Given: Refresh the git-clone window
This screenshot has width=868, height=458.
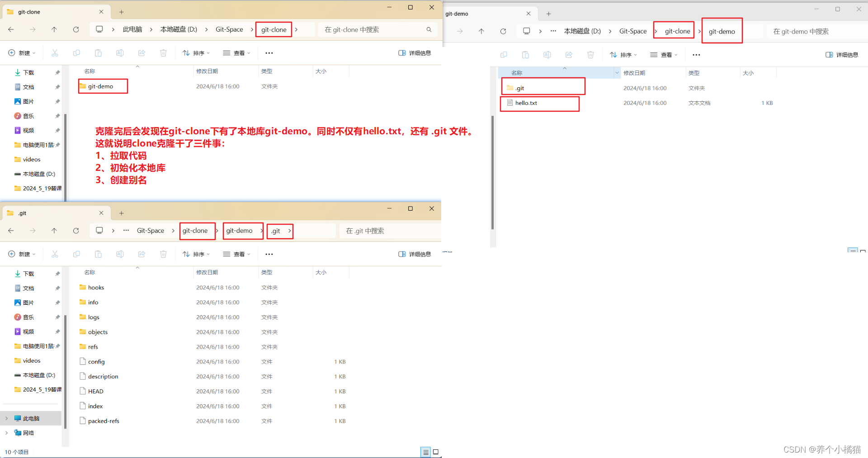Looking at the screenshot, I should [76, 29].
